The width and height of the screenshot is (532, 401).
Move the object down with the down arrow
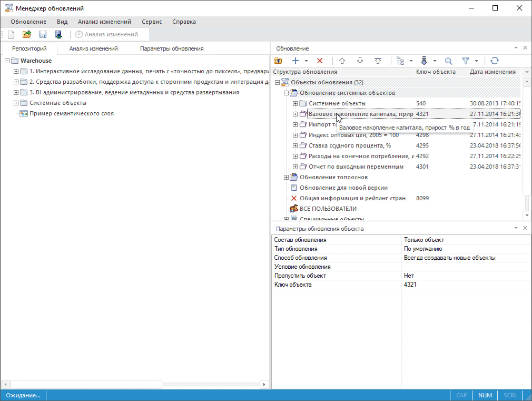360,61
